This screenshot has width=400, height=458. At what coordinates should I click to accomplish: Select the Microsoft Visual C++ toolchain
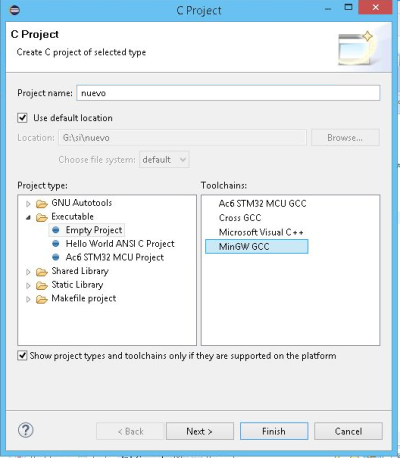pos(261,232)
